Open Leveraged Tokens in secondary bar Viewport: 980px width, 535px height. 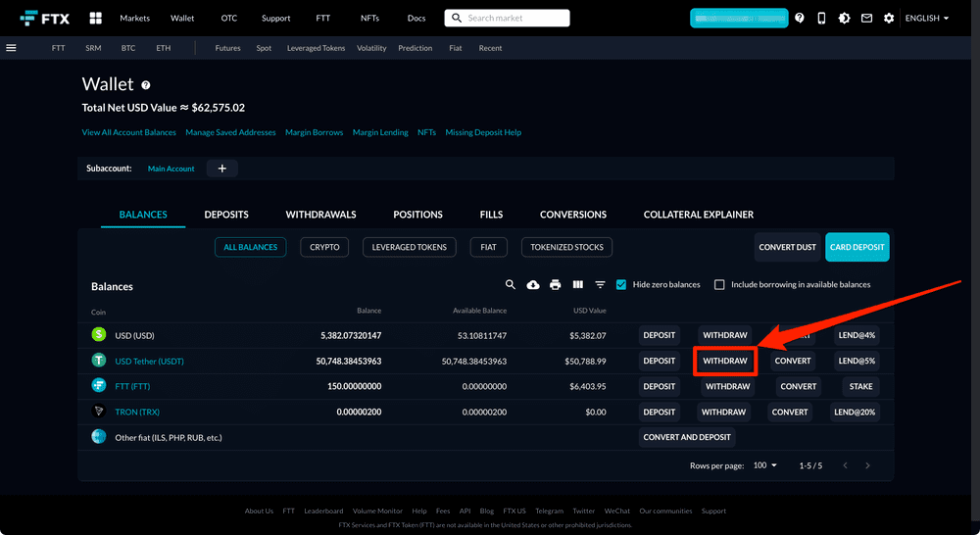click(x=316, y=48)
